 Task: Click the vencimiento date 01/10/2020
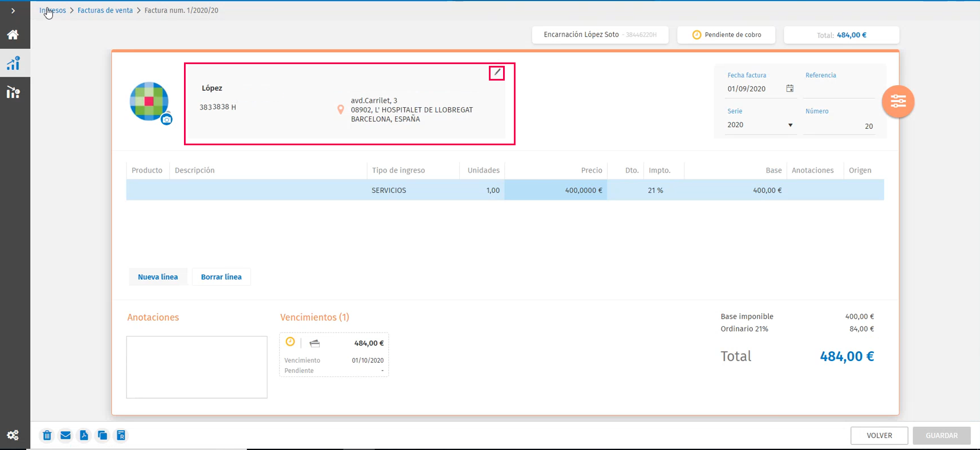[x=367, y=360]
